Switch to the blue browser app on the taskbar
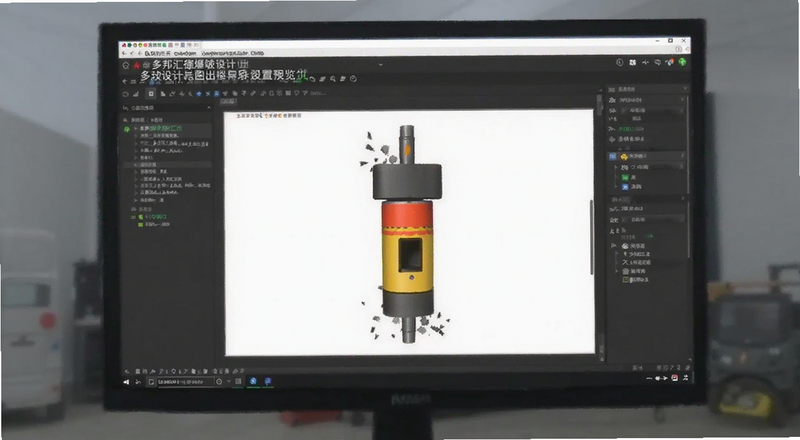 (253, 381)
